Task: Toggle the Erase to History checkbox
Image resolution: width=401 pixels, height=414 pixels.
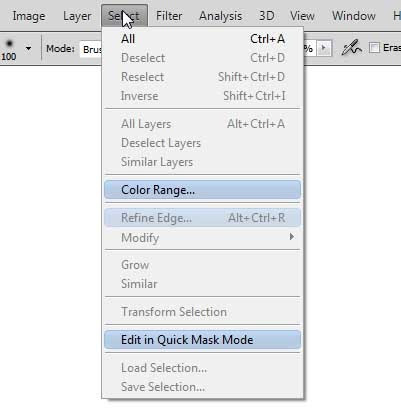Action: 374,48
